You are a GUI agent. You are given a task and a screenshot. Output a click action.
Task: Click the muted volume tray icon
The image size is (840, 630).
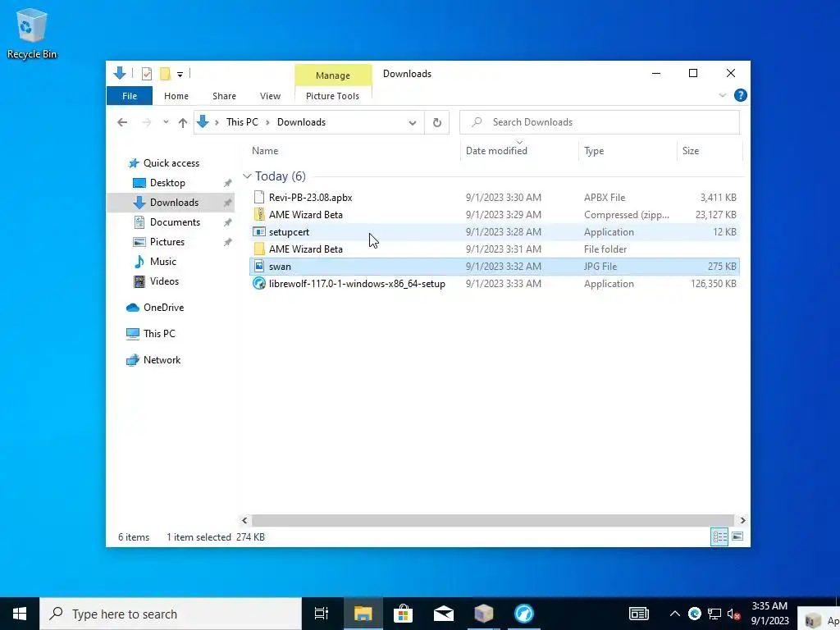(733, 614)
